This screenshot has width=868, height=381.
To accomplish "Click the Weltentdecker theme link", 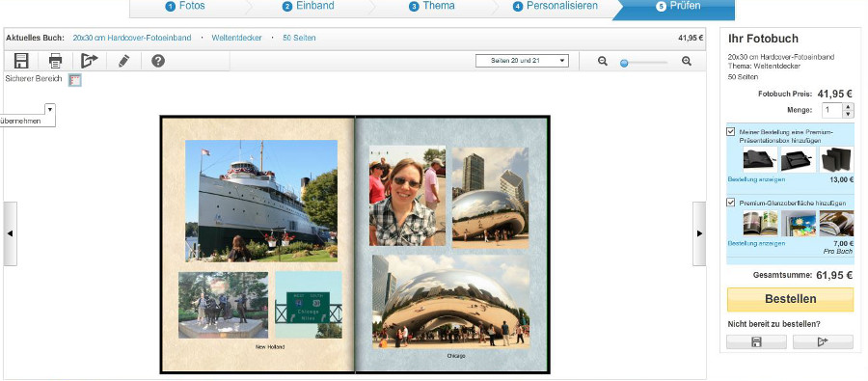I will (x=237, y=39).
